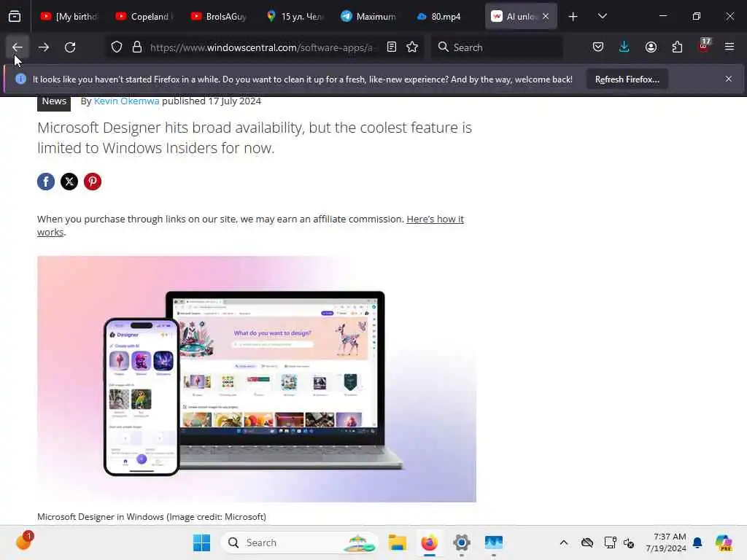Open the Windows Start menu
Image resolution: width=747 pixels, height=560 pixels.
201,542
